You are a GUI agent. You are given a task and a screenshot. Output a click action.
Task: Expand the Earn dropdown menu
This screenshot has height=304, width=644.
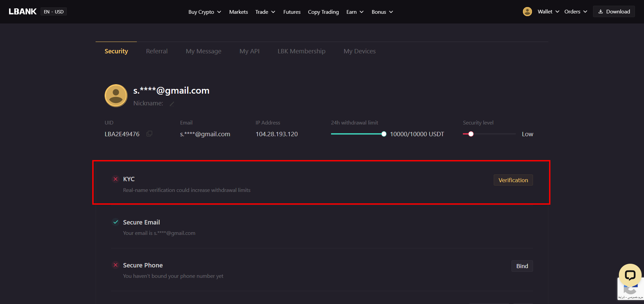355,12
